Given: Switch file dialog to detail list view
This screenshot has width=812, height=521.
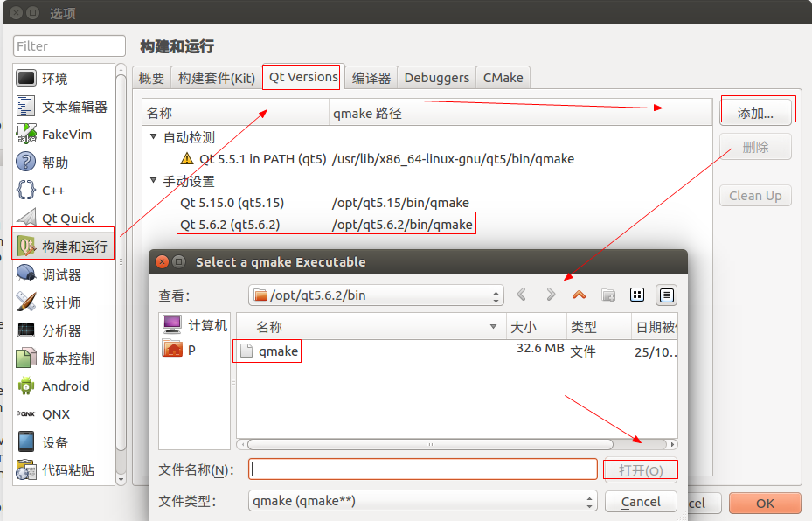Looking at the screenshot, I should tap(667, 295).
